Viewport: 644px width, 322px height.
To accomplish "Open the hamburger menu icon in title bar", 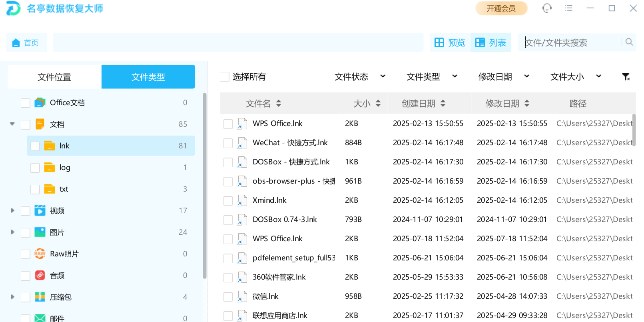I will [x=568, y=8].
